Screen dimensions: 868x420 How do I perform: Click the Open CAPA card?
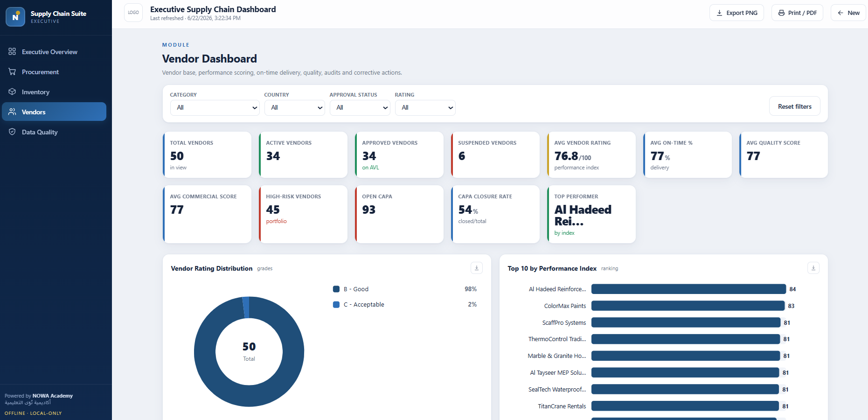tap(399, 214)
